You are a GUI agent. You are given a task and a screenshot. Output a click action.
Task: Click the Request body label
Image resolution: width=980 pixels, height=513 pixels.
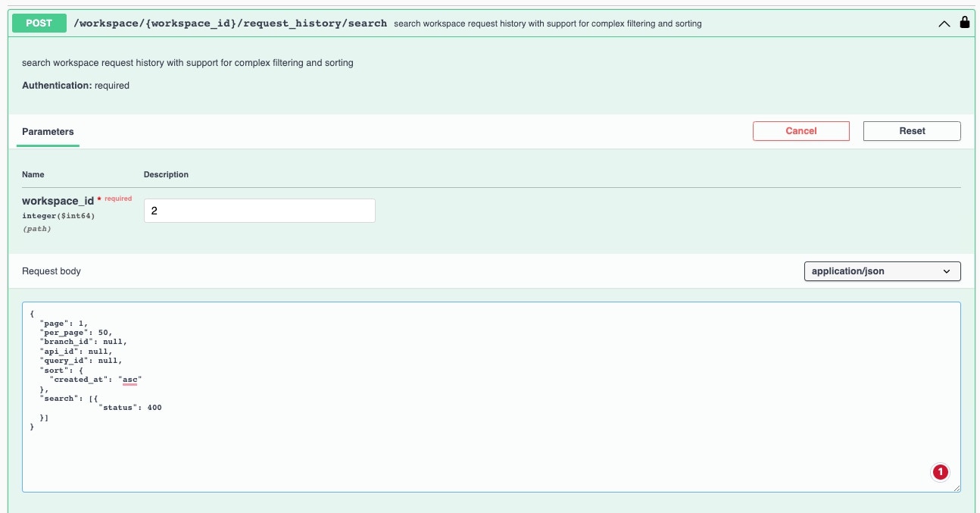pyautogui.click(x=51, y=271)
